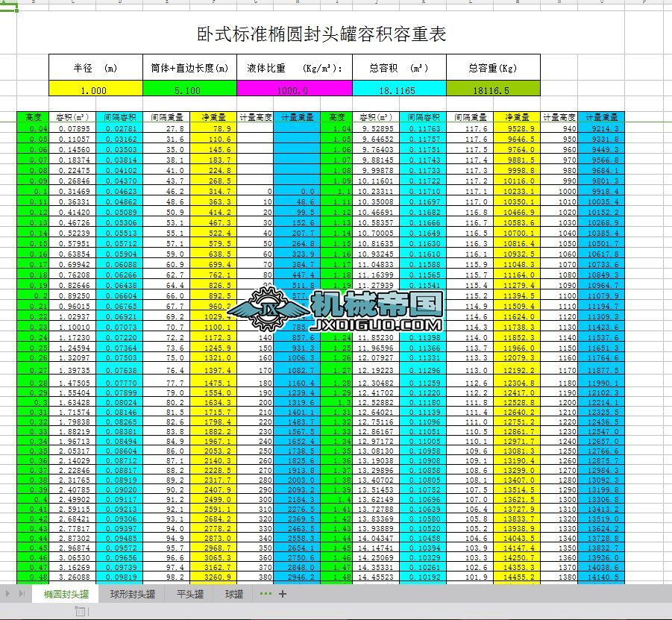Select the measured weight cell 9918.4

tap(601, 191)
